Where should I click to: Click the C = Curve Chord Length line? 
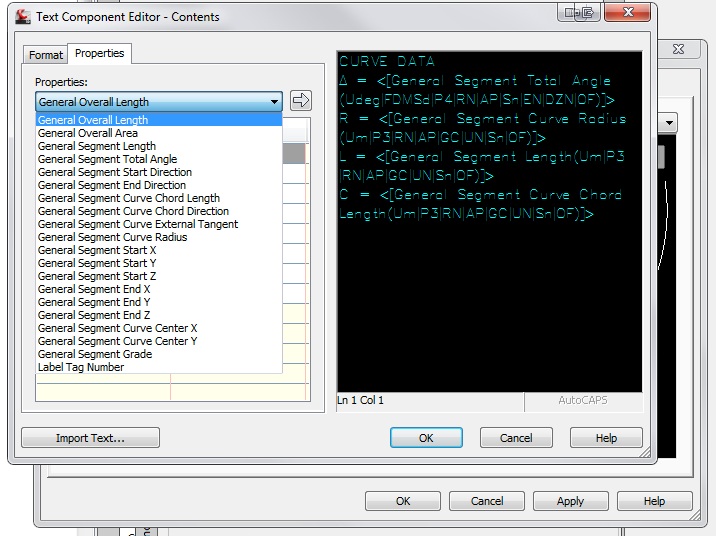click(x=480, y=204)
